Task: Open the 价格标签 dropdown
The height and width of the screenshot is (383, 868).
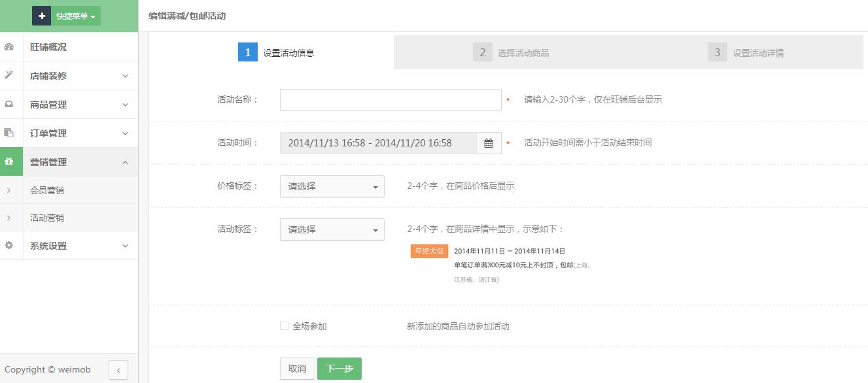Action: (332, 186)
